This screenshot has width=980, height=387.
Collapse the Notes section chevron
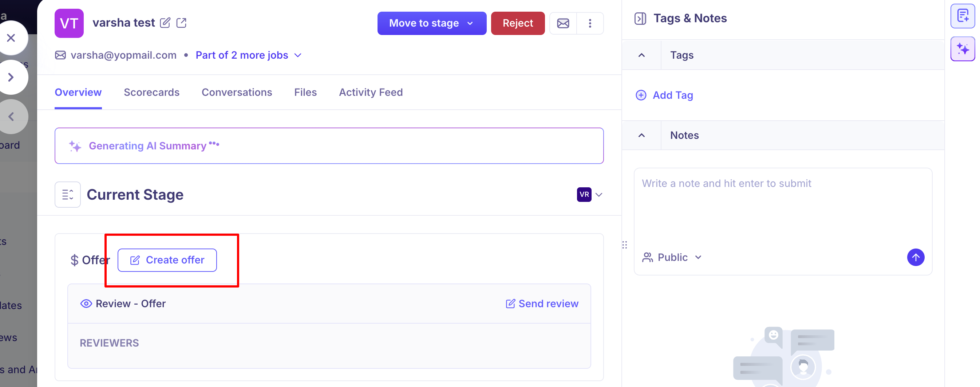click(641, 135)
